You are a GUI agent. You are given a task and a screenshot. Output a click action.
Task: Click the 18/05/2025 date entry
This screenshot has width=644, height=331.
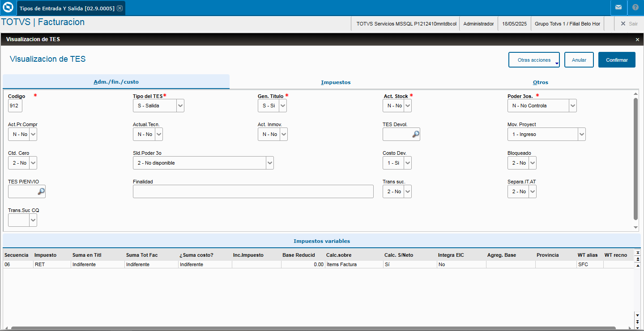[514, 24]
